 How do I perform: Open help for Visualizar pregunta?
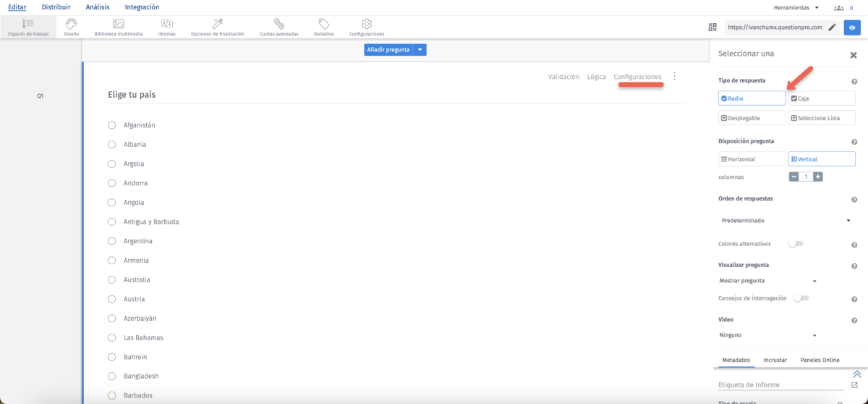point(854,266)
